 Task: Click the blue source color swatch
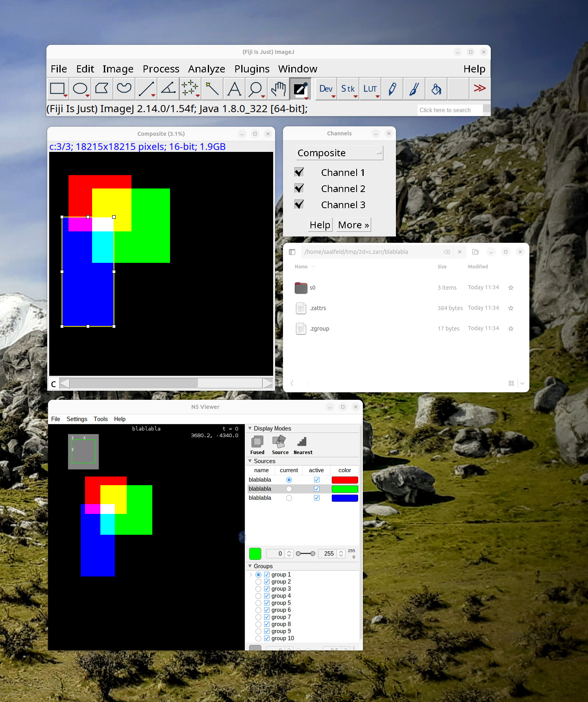pos(344,498)
